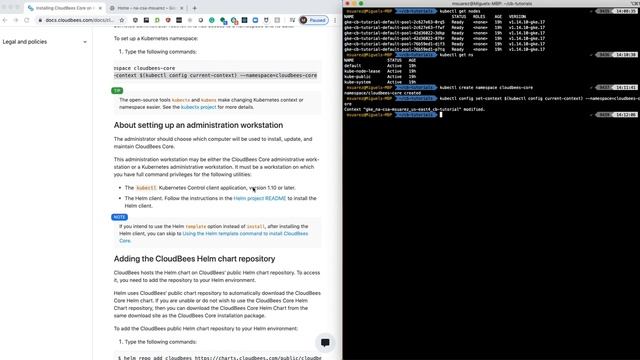Click the green extension icon with blue badge
The height and width of the screenshot is (360, 640).
(223, 20)
